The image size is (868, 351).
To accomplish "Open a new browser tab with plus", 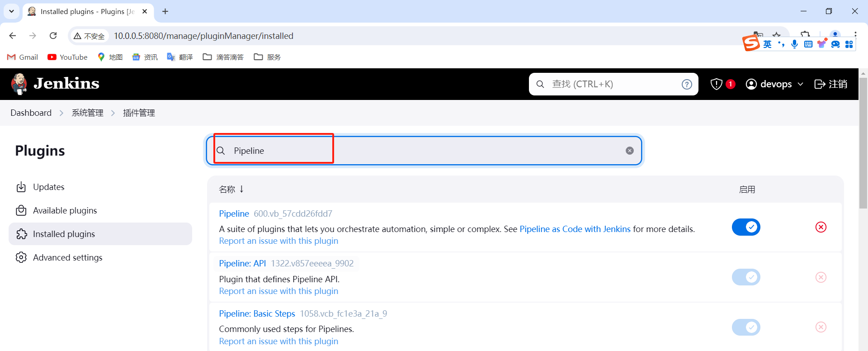I will 165,11.
